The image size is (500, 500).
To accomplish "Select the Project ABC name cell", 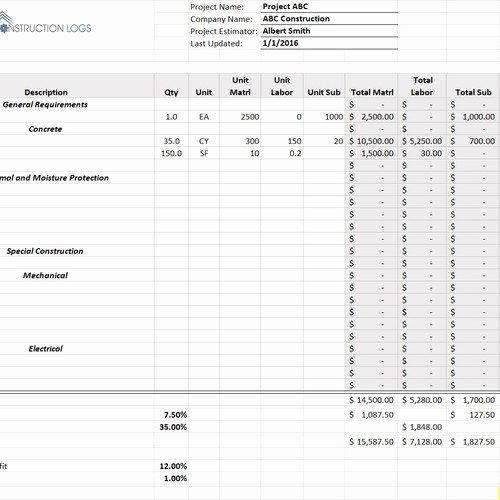I will tap(329, 6).
